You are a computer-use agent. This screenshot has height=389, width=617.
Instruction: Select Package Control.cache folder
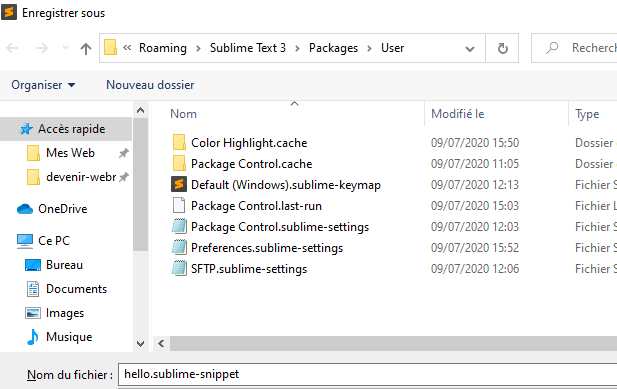pos(251,164)
